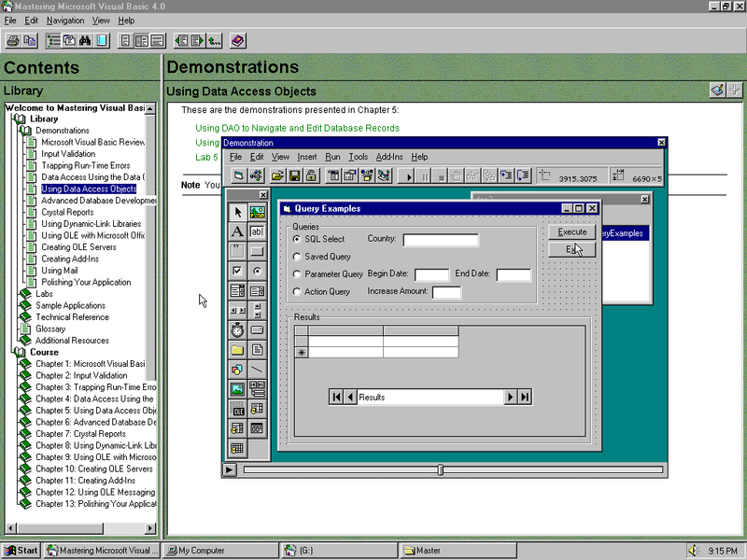Click the Save icon in demonstration toolbar
Viewport: 747px width, 560px height.
coord(294,176)
